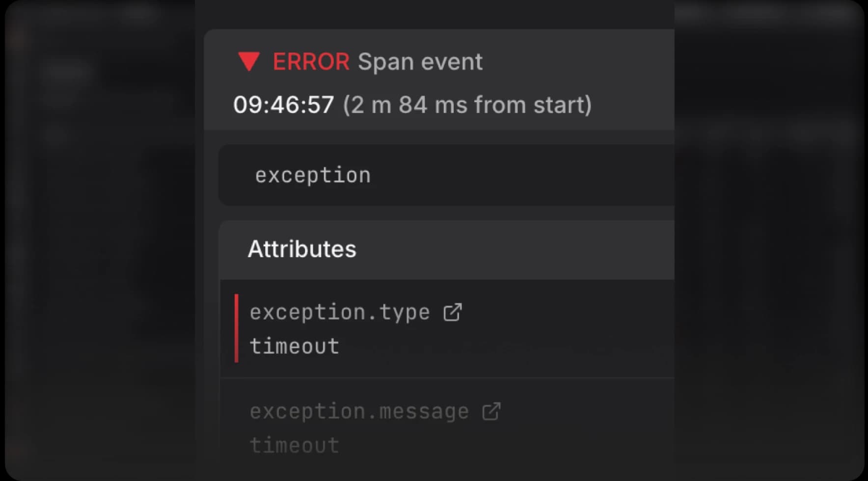Click the timeout value under exception.message

coord(295,446)
